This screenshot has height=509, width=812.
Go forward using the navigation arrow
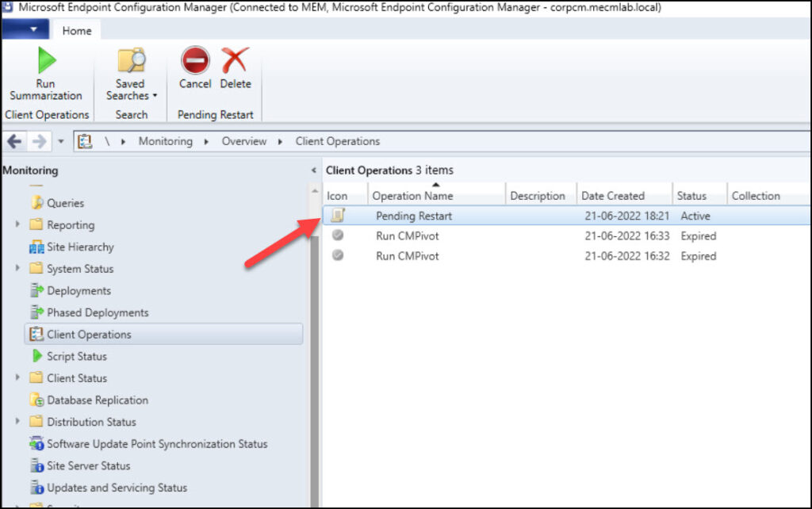tap(40, 141)
